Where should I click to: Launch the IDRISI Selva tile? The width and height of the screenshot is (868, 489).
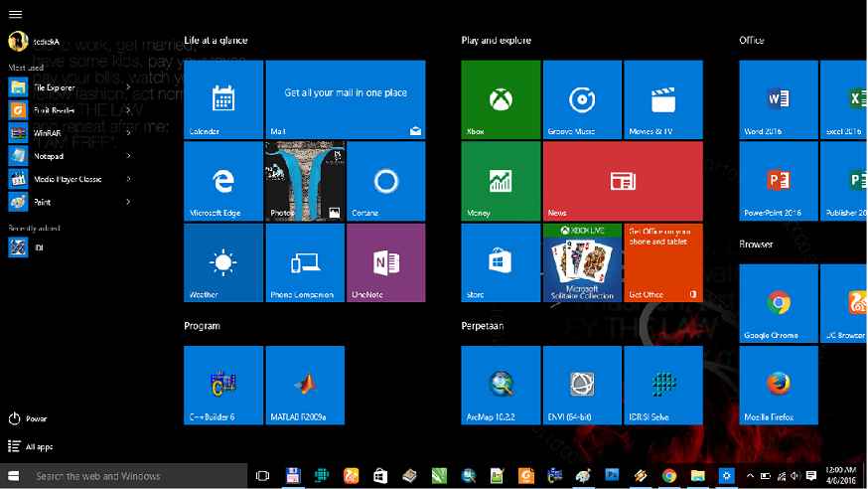tap(663, 386)
